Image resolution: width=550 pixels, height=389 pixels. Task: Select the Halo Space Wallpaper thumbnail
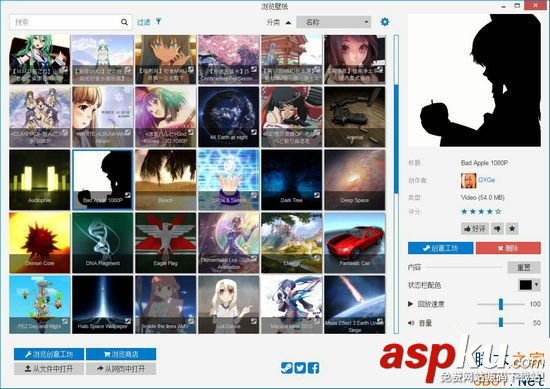103,304
